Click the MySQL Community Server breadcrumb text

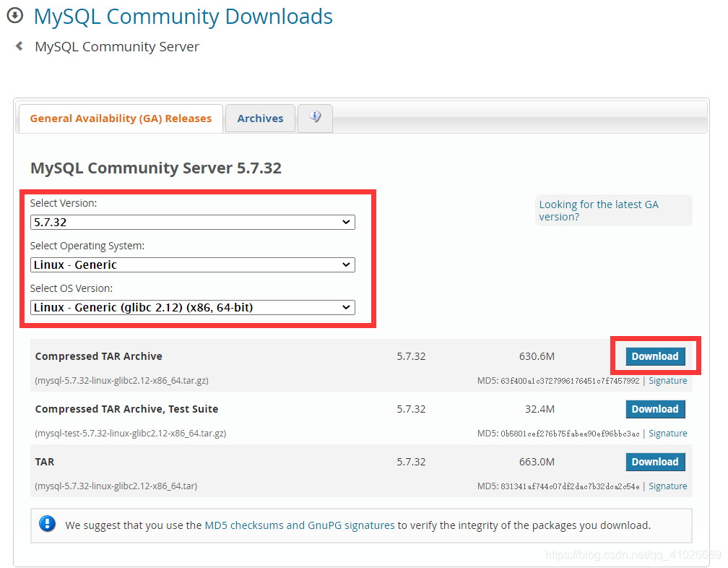coord(117,46)
